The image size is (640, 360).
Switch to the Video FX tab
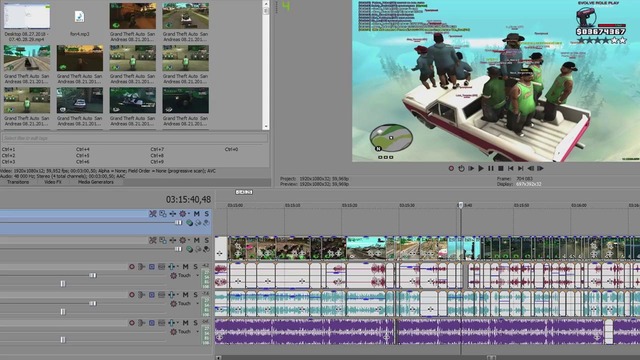point(53,182)
